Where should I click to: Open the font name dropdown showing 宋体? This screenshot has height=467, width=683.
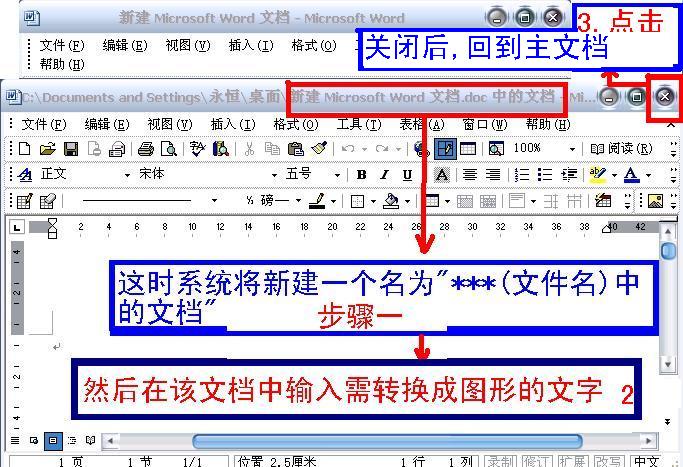click(200, 174)
